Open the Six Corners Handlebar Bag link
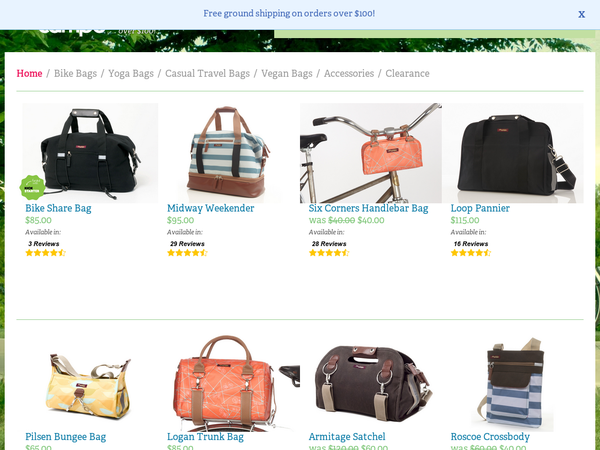 coord(368,208)
